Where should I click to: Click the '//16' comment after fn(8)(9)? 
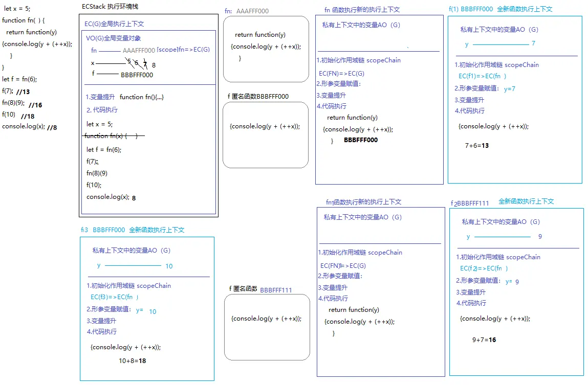[35, 105]
